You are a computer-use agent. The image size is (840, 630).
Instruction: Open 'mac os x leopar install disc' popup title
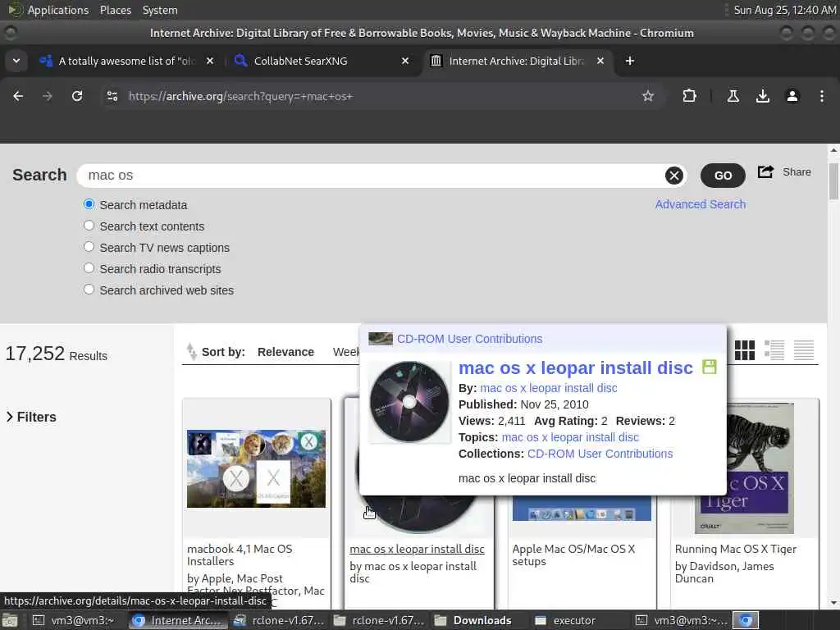(576, 367)
